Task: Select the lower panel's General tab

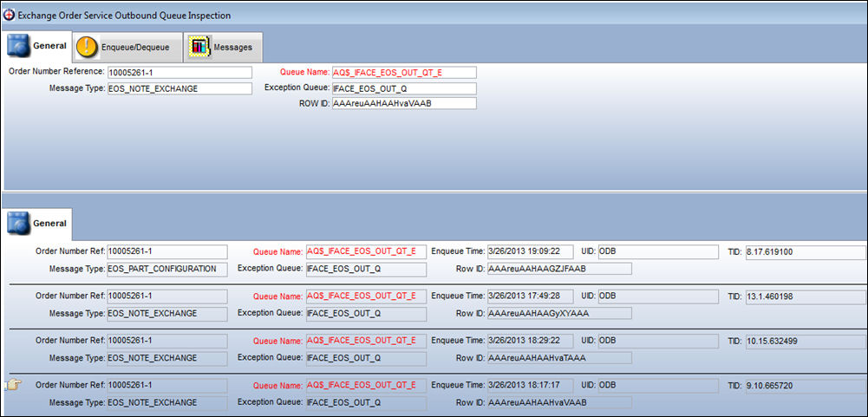Action: [37, 224]
